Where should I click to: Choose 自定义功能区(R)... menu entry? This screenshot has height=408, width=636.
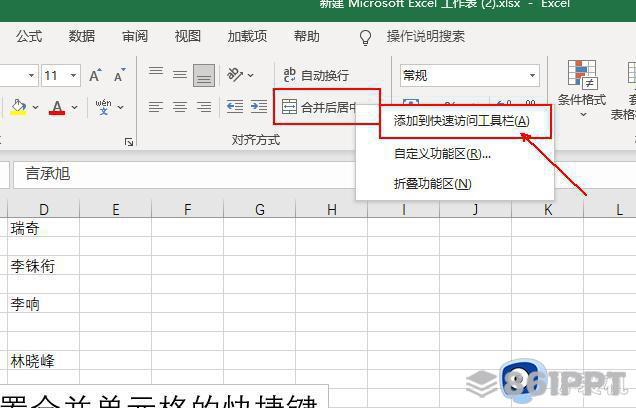click(x=455, y=154)
